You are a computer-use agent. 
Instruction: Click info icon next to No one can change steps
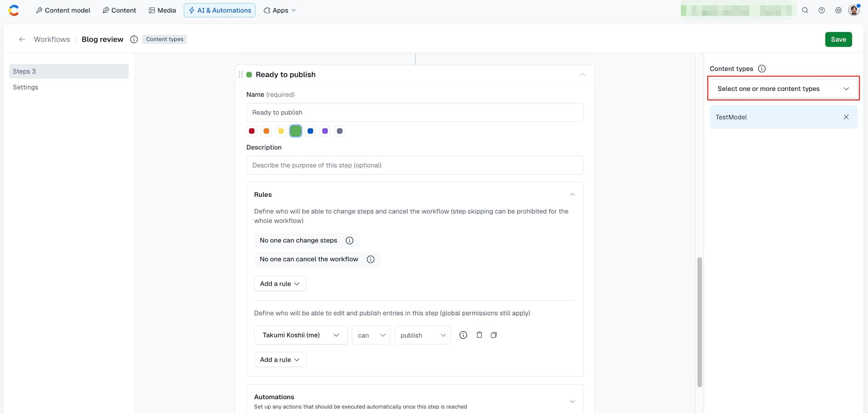(x=349, y=240)
